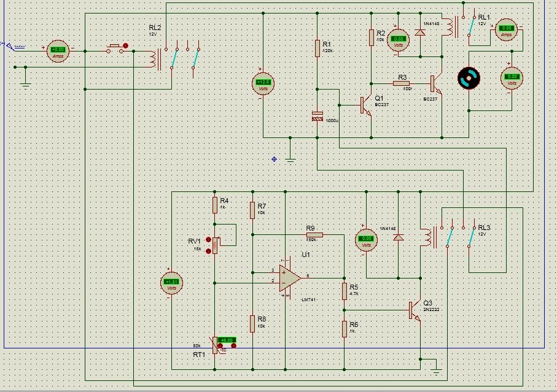This screenshot has width=557, height=392.
Task: Select the voltmeter between R2 and top diode
Action: coord(398,40)
